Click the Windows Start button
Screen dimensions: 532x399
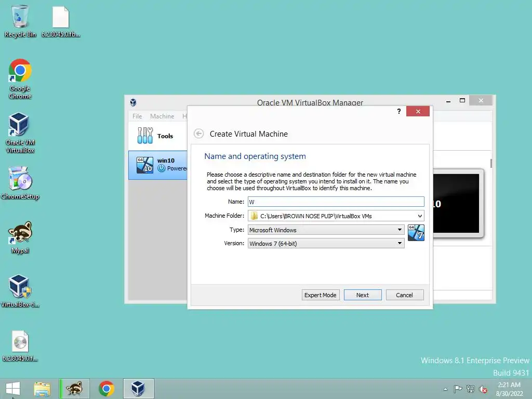coord(13,389)
